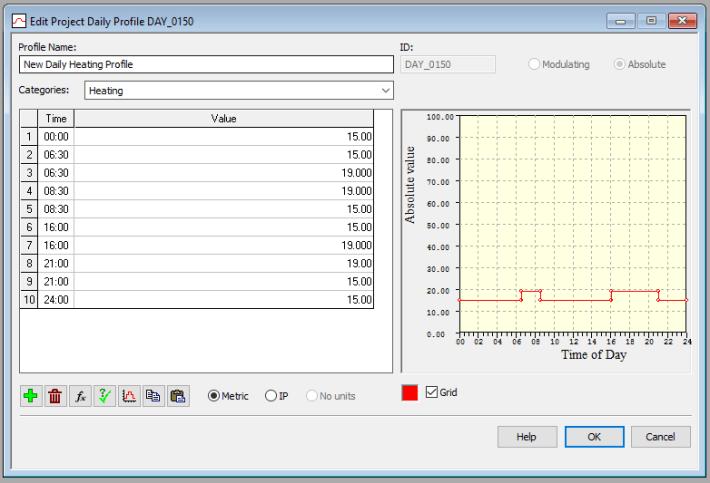Viewport: 710px width, 483px height.
Task: Select the value cell in row 3
Action: [x=224, y=173]
